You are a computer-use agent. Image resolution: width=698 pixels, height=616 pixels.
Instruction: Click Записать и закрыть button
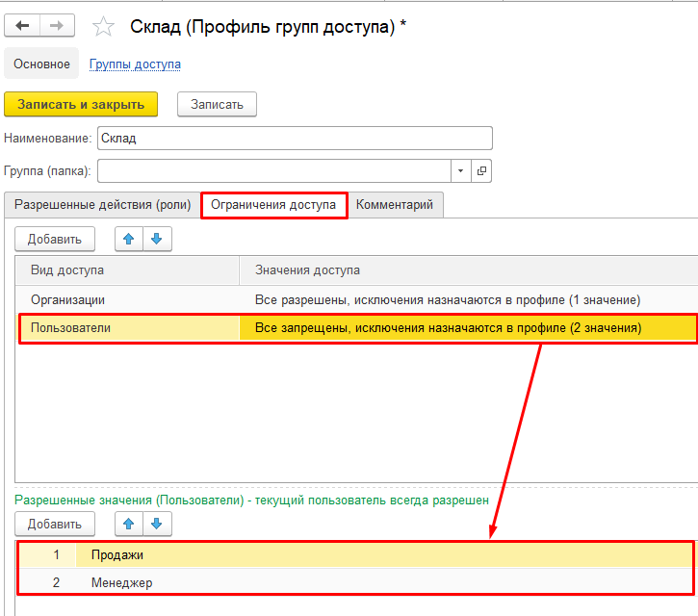81,104
